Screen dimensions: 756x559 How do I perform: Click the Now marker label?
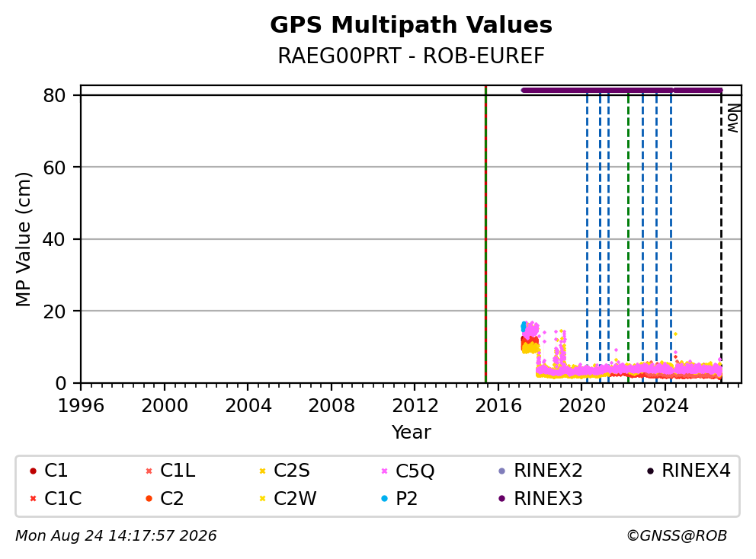coord(733,118)
